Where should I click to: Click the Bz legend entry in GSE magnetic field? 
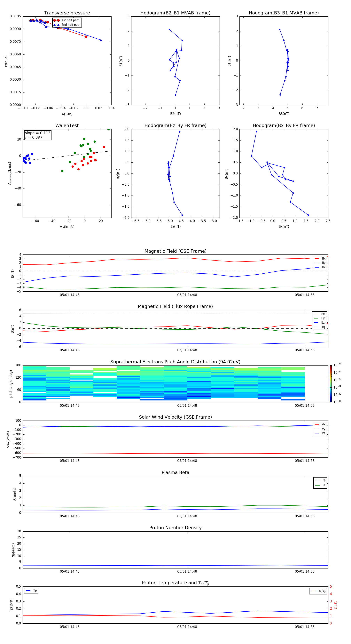(x=320, y=267)
